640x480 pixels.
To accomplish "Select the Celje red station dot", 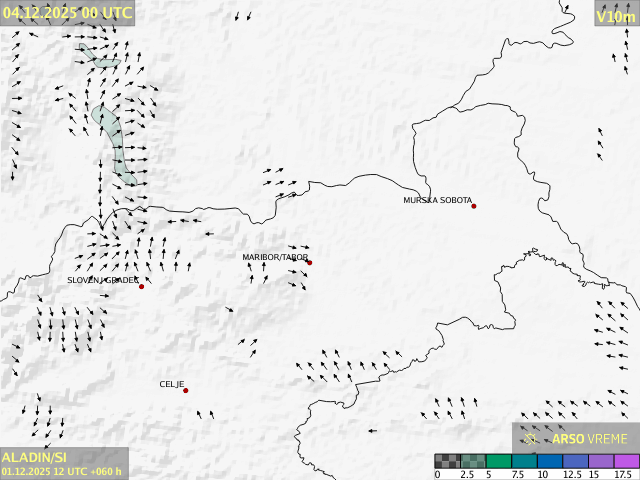I will pyautogui.click(x=185, y=390).
